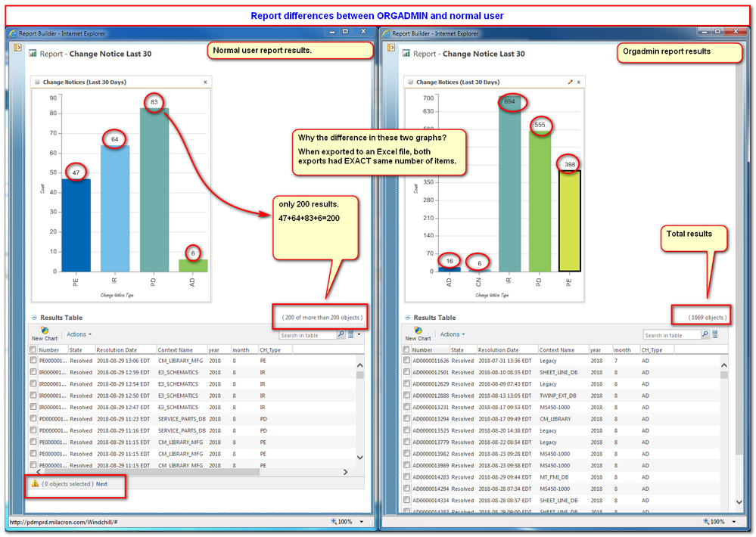Viewport: 756px width, 537px height.
Task: Check the row resolved 2018-08-29 11:23 EDT
Action: click(33, 418)
